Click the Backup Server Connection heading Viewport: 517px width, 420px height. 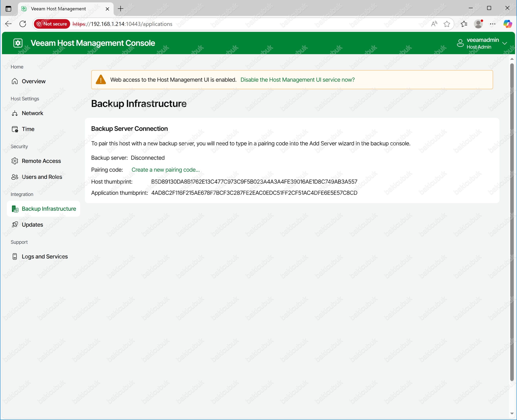pos(129,129)
